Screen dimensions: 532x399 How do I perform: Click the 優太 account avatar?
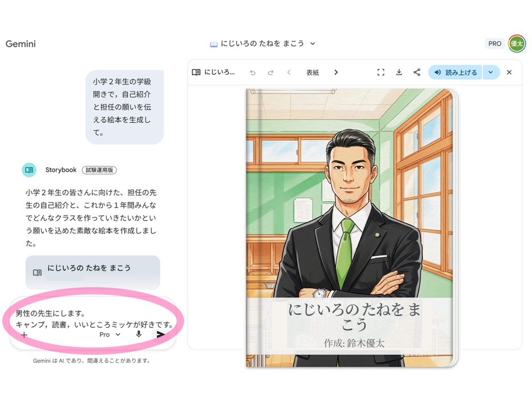516,43
